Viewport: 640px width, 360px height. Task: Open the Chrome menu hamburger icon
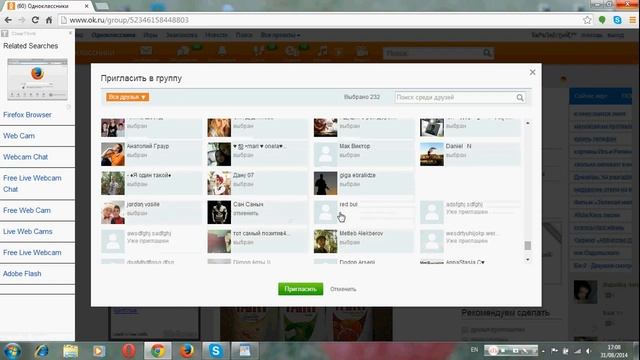coord(632,20)
